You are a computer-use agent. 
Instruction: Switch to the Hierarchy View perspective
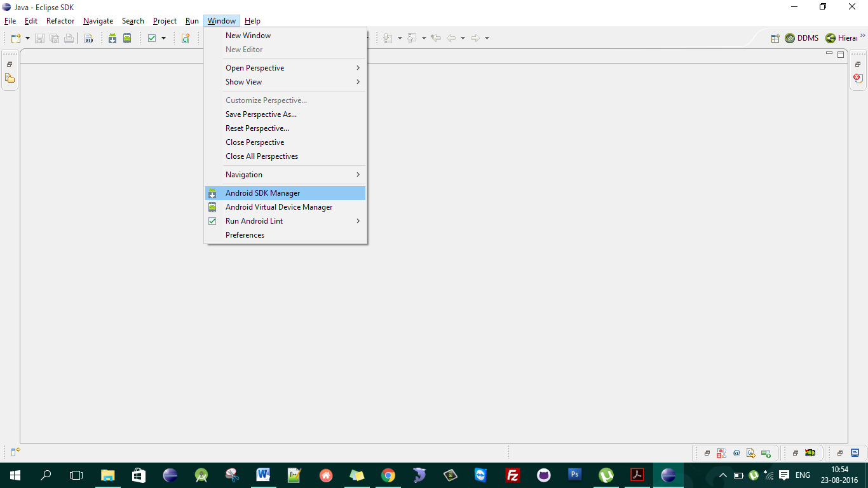(x=842, y=38)
